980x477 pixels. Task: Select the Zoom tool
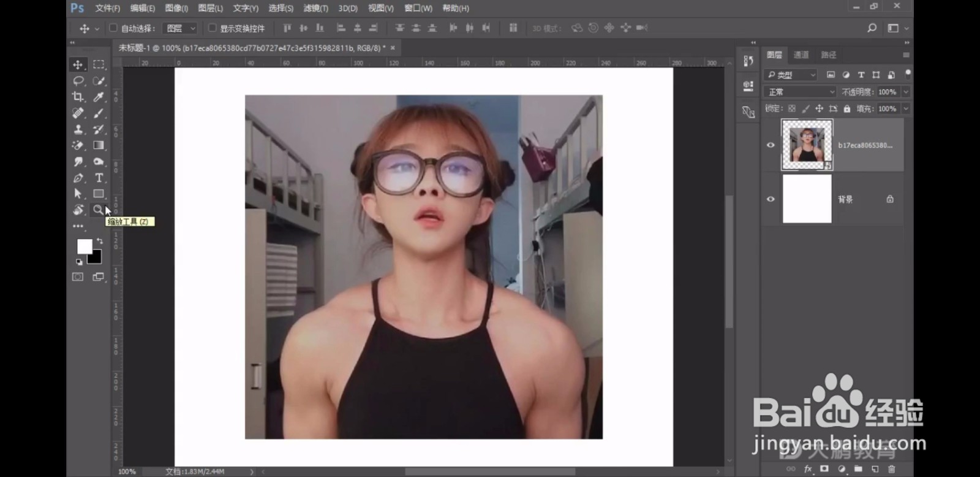click(x=98, y=210)
